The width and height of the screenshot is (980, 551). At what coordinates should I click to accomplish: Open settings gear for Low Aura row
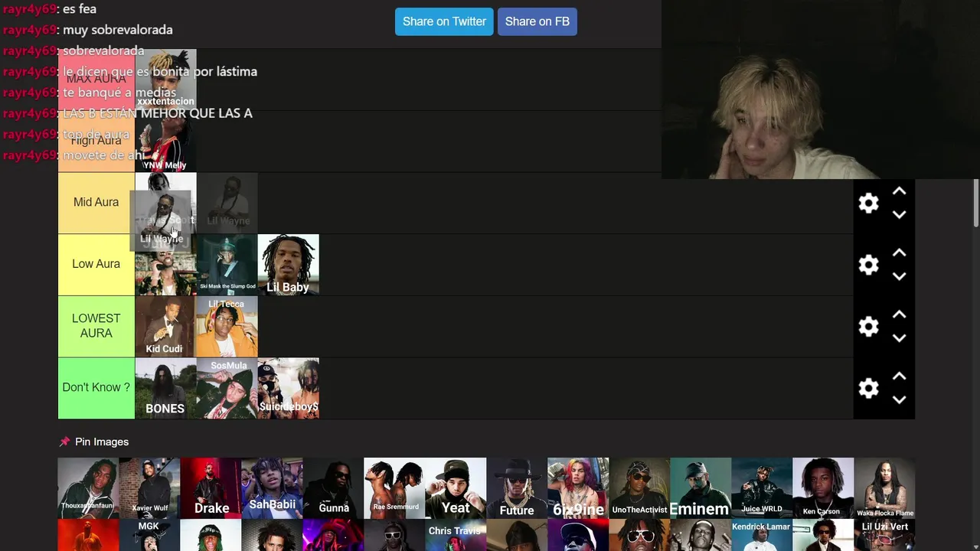point(868,265)
